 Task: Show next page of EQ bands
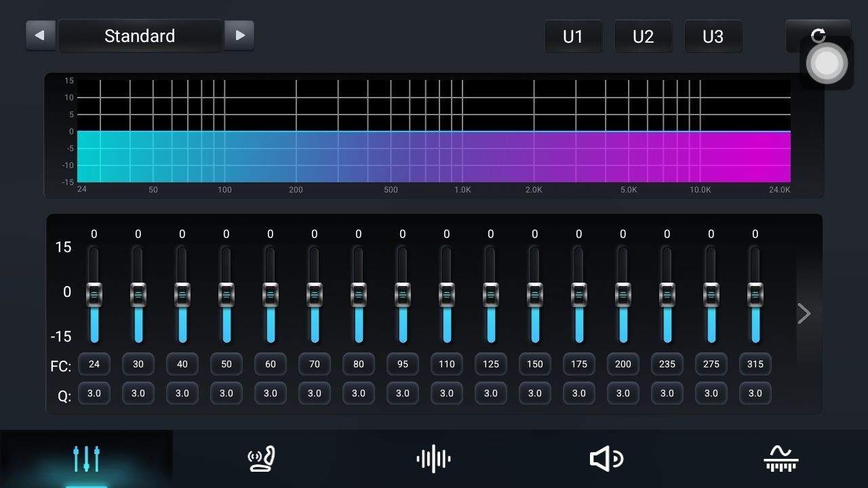point(804,313)
